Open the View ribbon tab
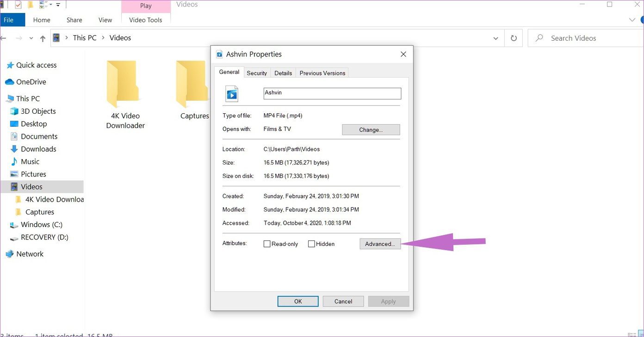The height and width of the screenshot is (337, 644). (x=105, y=20)
